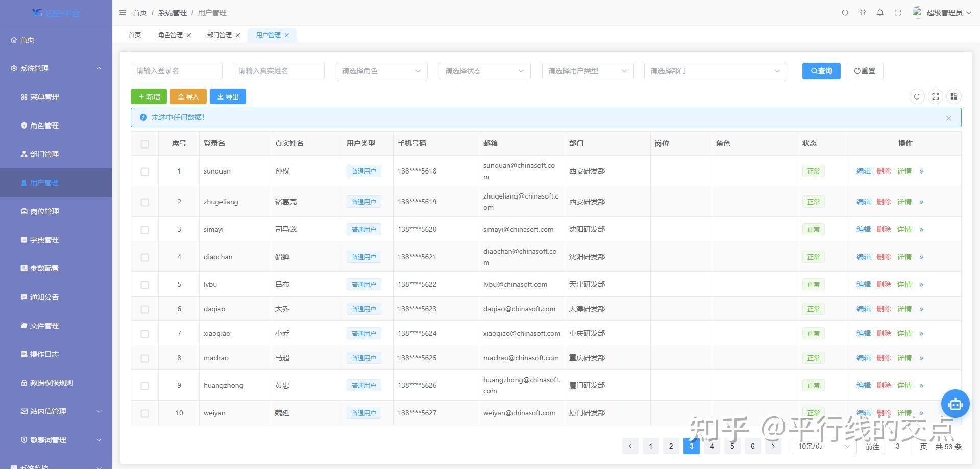
Task: Open 超级管理员 user menu
Action: [941, 13]
